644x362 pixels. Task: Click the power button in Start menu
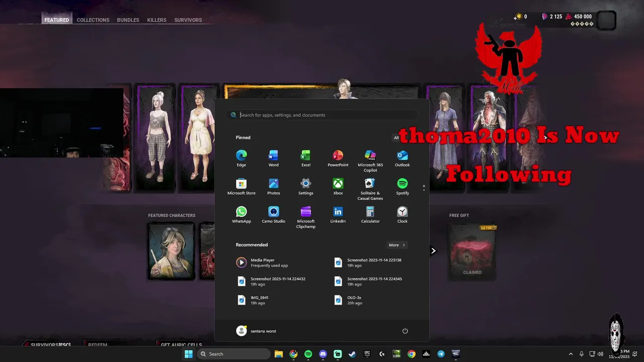(x=405, y=331)
